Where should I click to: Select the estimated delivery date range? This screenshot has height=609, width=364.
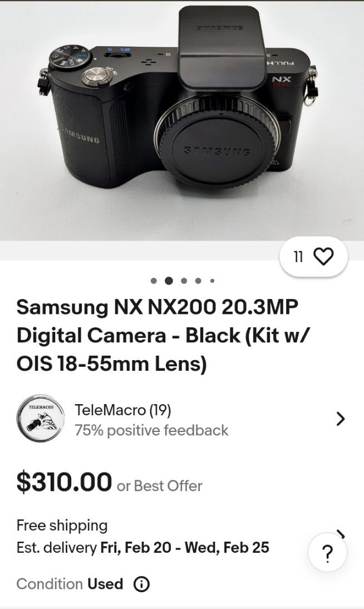(184, 547)
